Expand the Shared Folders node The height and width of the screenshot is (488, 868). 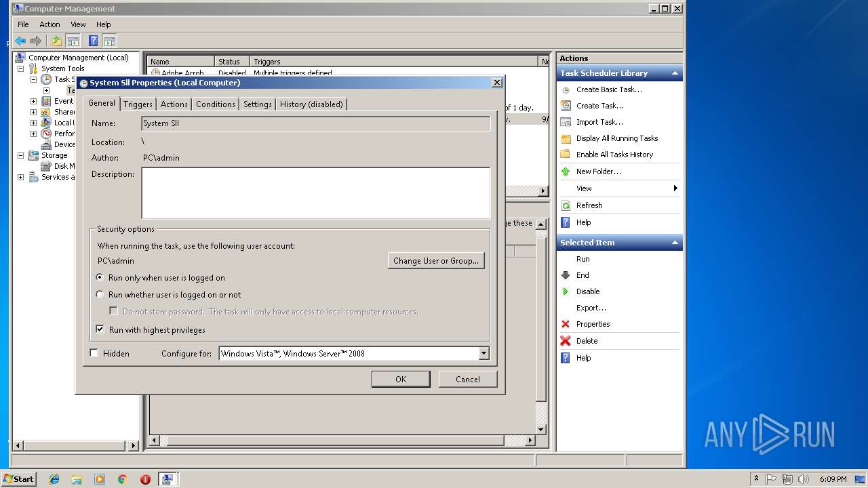tap(33, 112)
